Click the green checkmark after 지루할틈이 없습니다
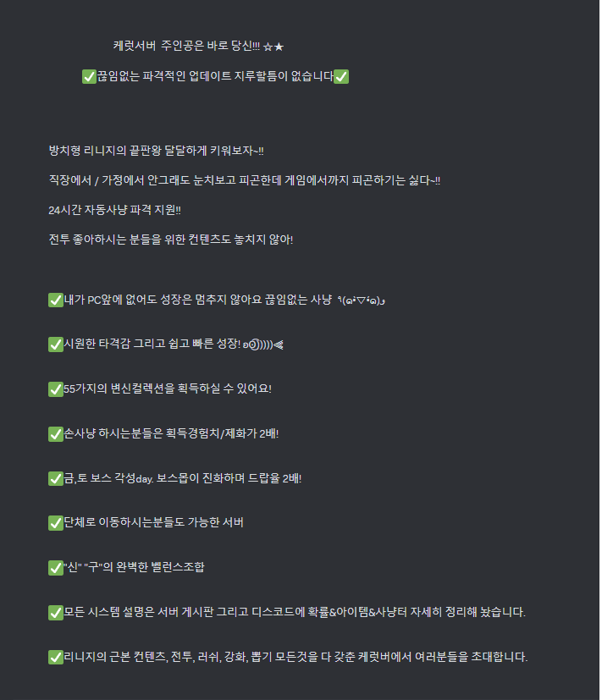 click(x=341, y=76)
